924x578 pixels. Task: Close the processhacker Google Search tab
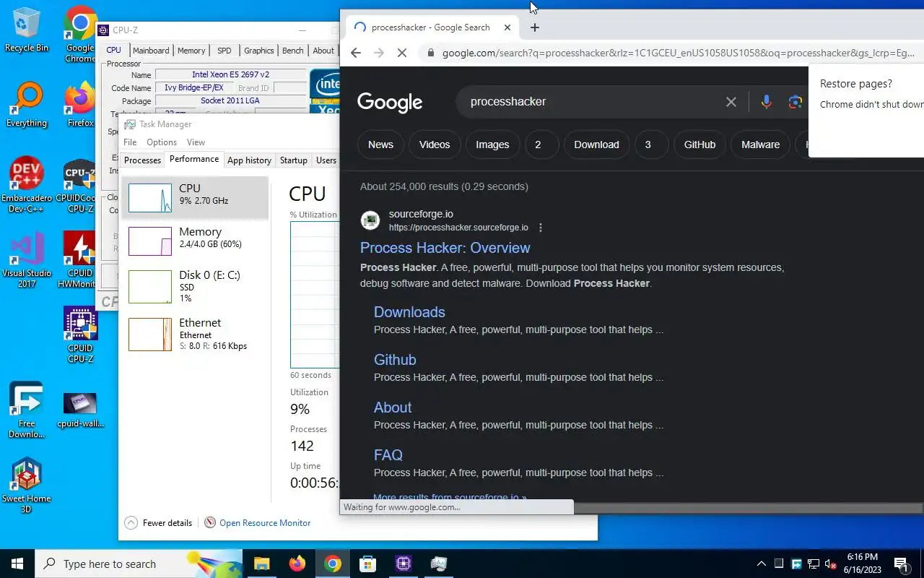(x=507, y=27)
